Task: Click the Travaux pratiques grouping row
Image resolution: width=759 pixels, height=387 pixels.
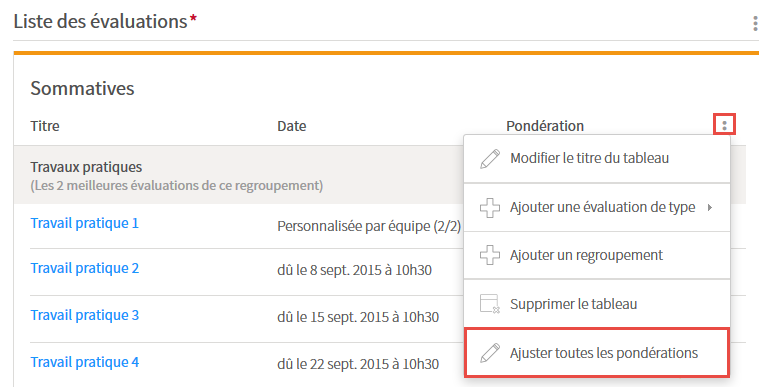Action: coord(239,175)
